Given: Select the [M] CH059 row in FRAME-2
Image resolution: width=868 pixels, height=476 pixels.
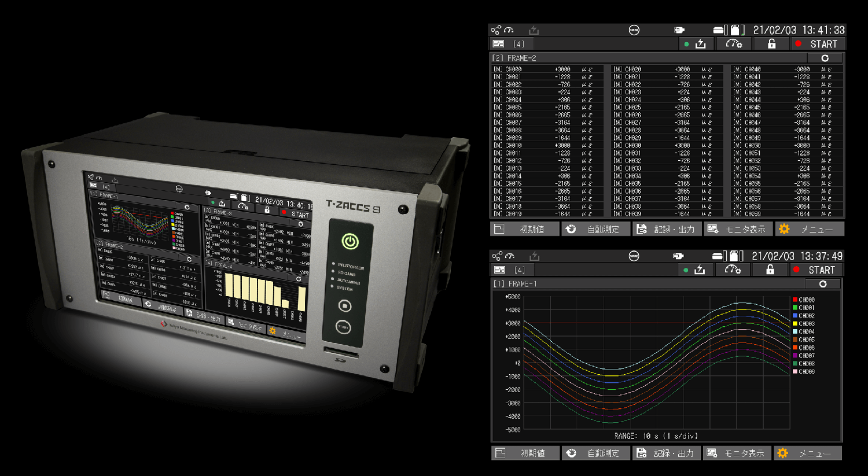Looking at the screenshot, I should point(786,214).
